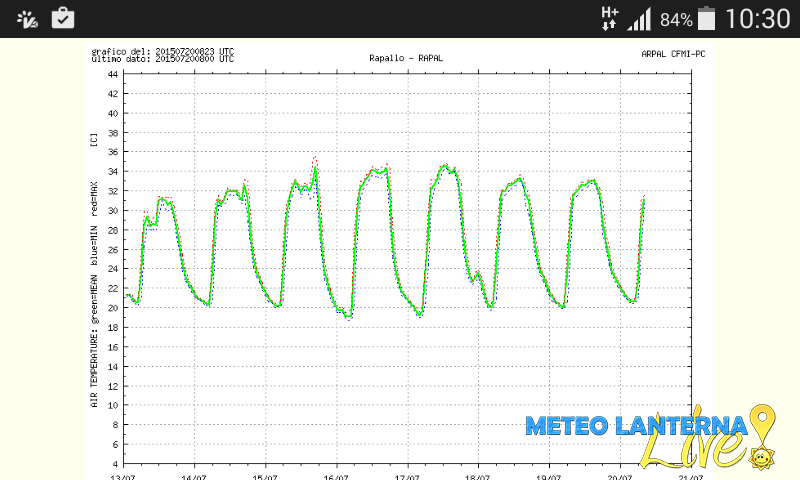Tap the 'ultimo dato: 201507200800 UTC' text
The height and width of the screenshot is (480, 800).
coord(162,59)
